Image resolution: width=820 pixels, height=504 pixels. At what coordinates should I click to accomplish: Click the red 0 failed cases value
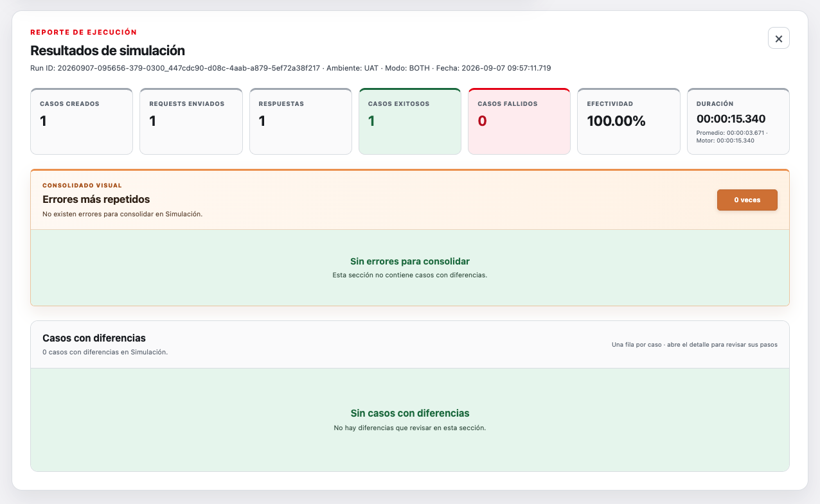(482, 121)
